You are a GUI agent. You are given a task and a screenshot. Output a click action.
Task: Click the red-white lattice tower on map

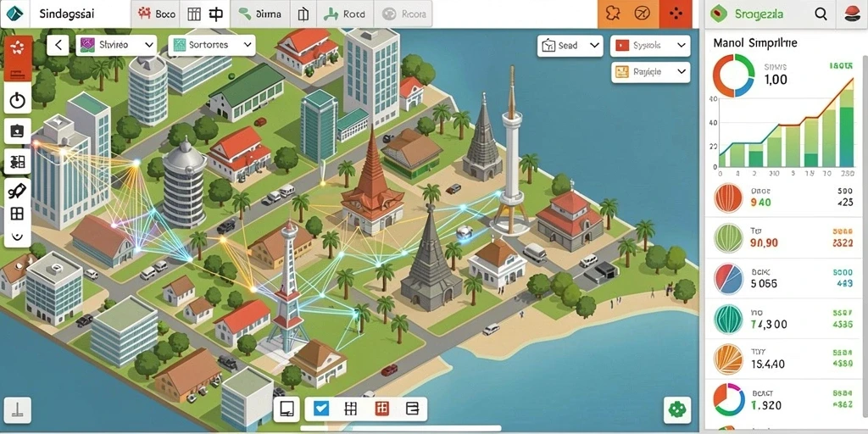(287, 288)
